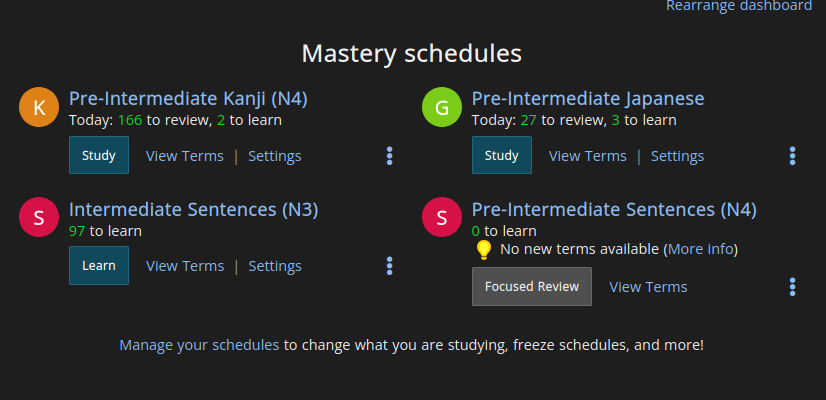Image resolution: width=826 pixels, height=400 pixels.
Task: Open three-dot menu for Pre-Intermediate Kanji (N4)
Action: [389, 156]
